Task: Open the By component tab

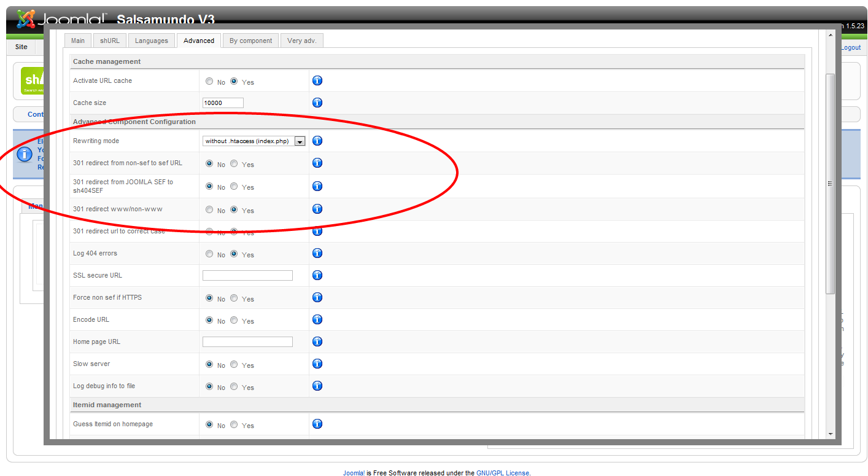Action: 250,41
